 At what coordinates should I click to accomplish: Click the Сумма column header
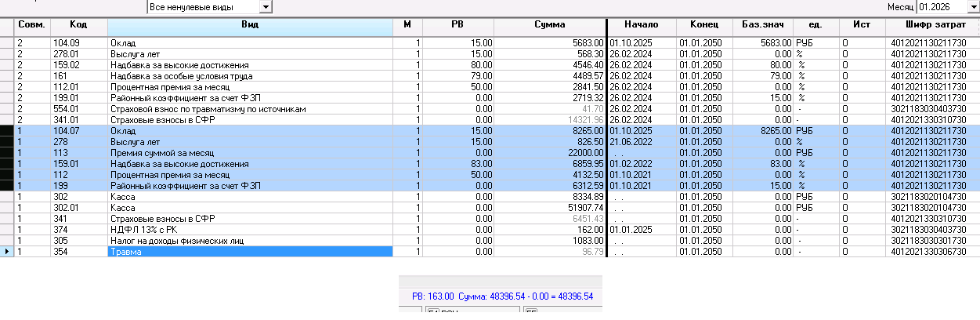[549, 25]
